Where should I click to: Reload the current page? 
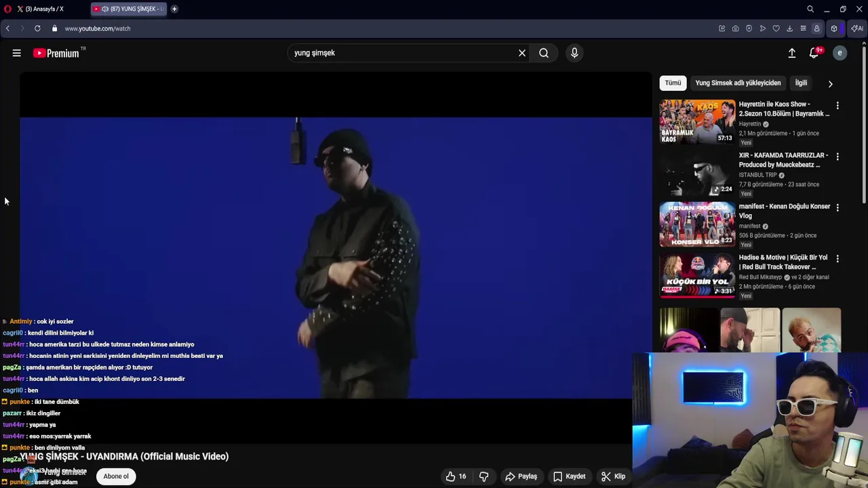(x=37, y=28)
